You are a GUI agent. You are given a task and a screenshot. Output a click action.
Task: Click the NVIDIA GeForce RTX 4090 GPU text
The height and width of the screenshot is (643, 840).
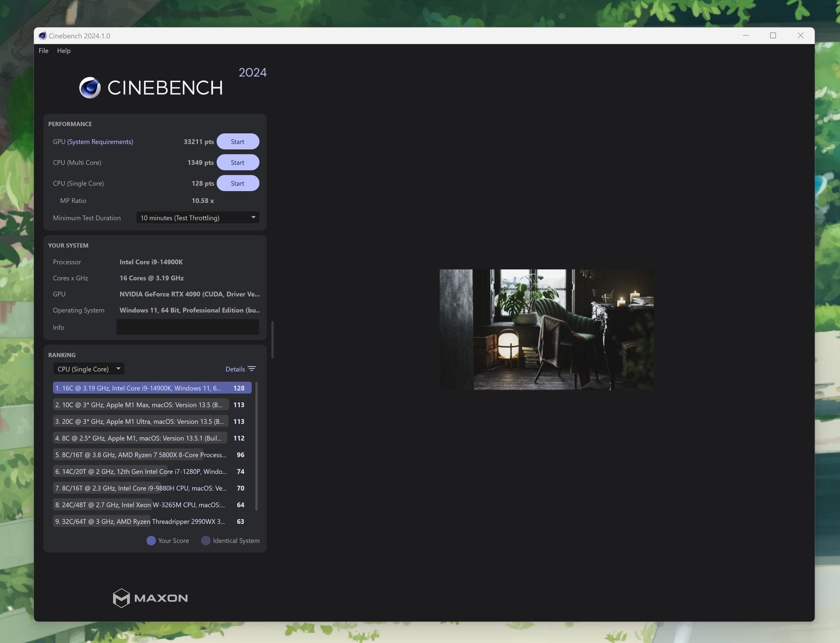[x=189, y=294]
